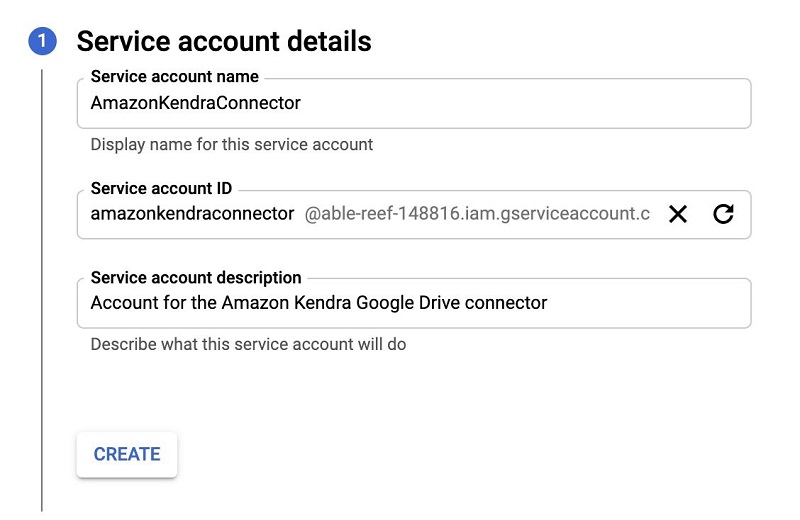Click the @able-reef-148816.iam.gserviceaccount domain suffix
This screenshot has width=800, height=520.
point(477,213)
